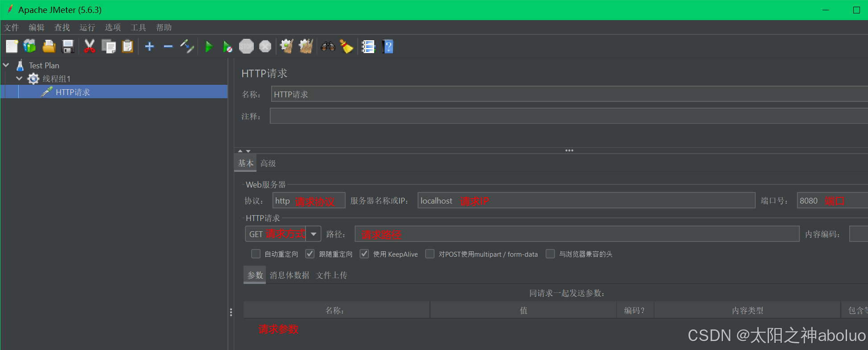This screenshot has width=868, height=350.
Task: Click the 值 column header
Action: (523, 310)
